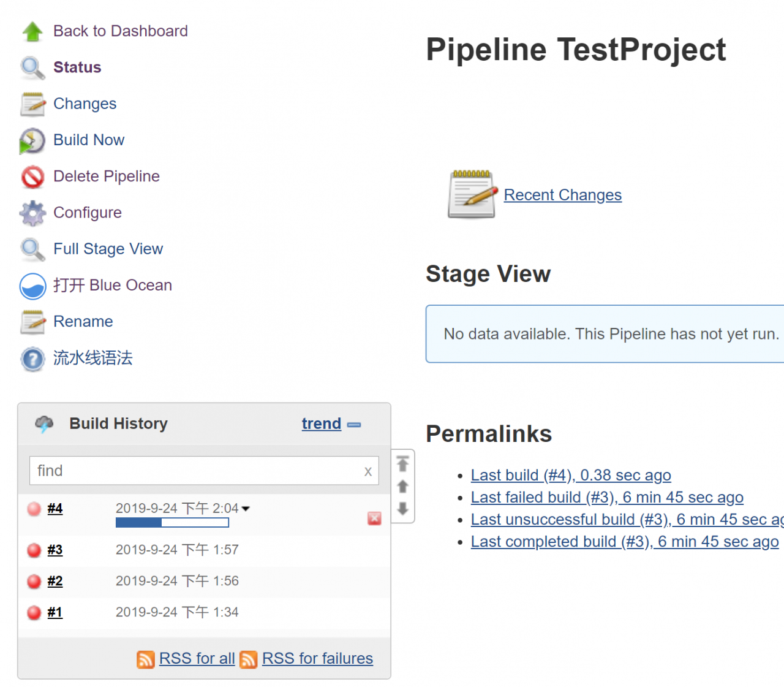Viewport: 784px width, 687px height.
Task: Open build #3 link
Action: (x=55, y=550)
